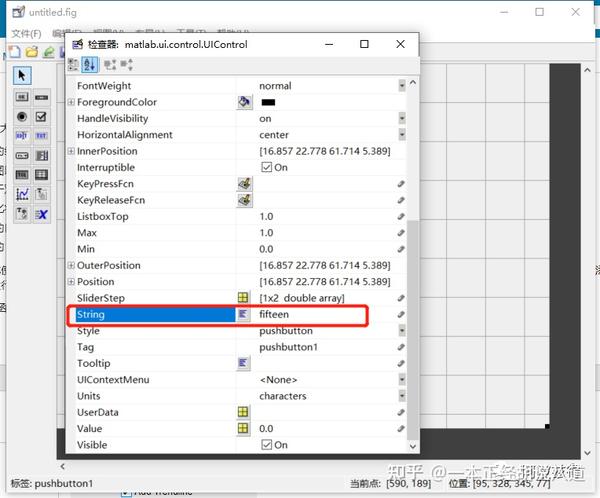Viewport: 600px width, 498px height.
Task: Choose the axes component tool
Action: (x=22, y=194)
